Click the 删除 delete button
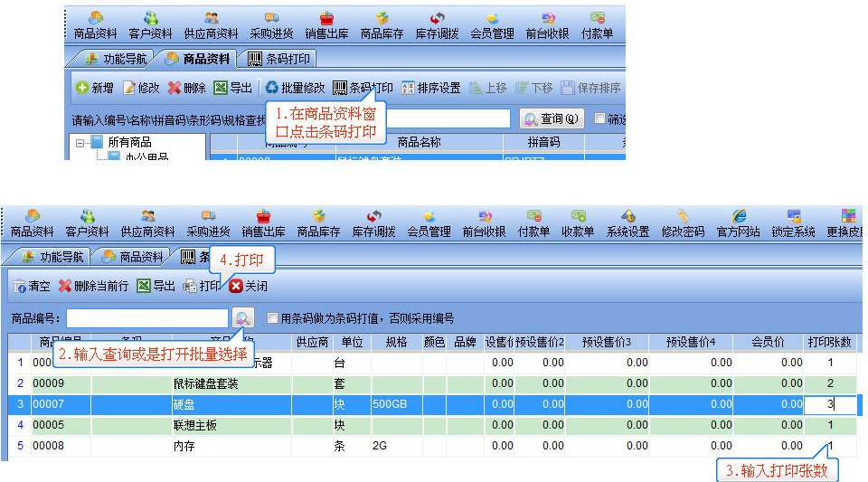Screen dimensions: 868x482 point(186,88)
